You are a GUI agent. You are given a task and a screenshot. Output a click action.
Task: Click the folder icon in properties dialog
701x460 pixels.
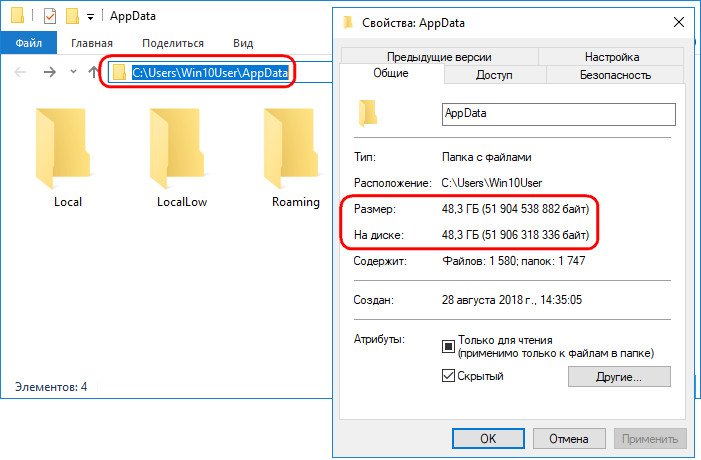coord(367,114)
